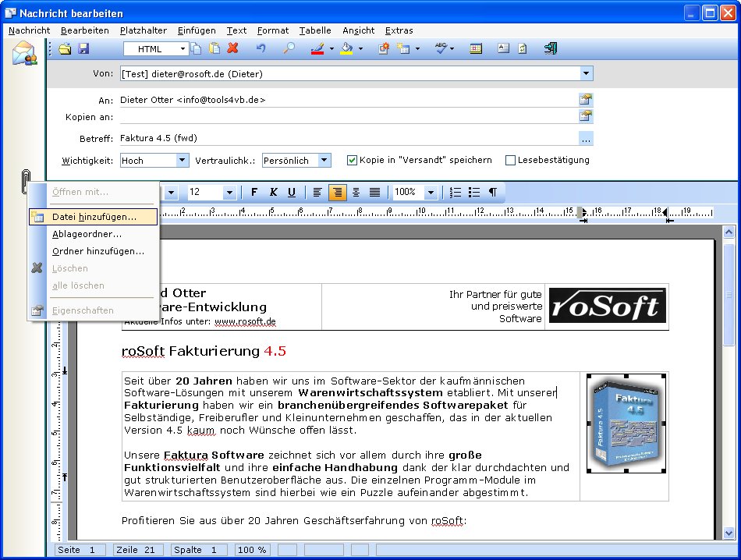741x560 pixels.
Task: Toggle the paragraph marks (¶) display
Action: [x=493, y=192]
